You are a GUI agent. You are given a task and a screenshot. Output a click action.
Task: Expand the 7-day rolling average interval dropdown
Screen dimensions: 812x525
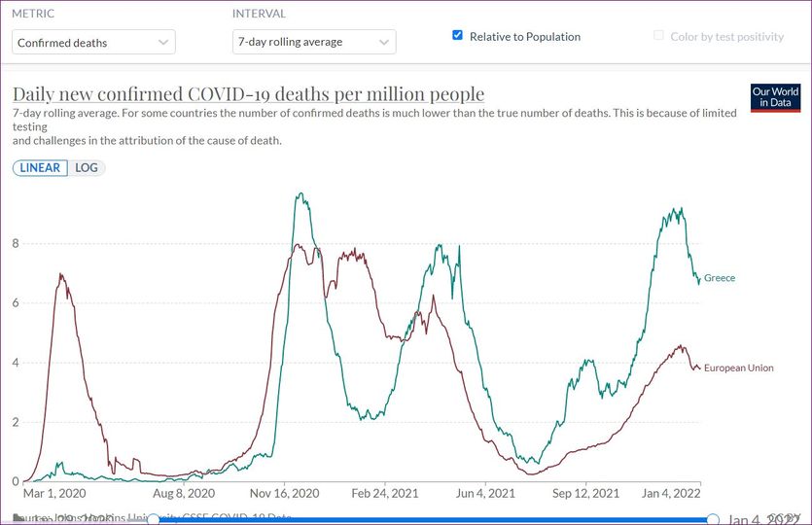tap(314, 43)
